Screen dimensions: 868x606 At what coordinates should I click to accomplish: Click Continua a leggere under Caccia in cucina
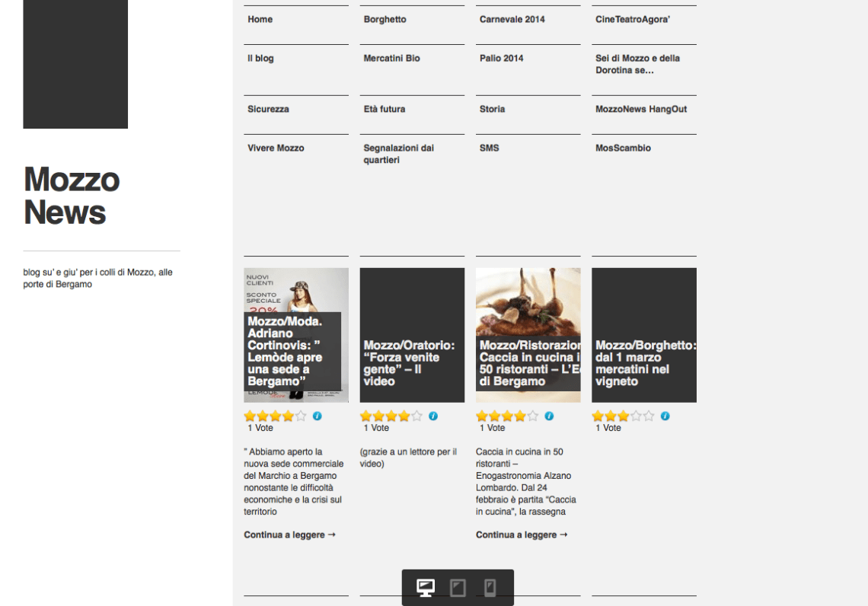(522, 535)
